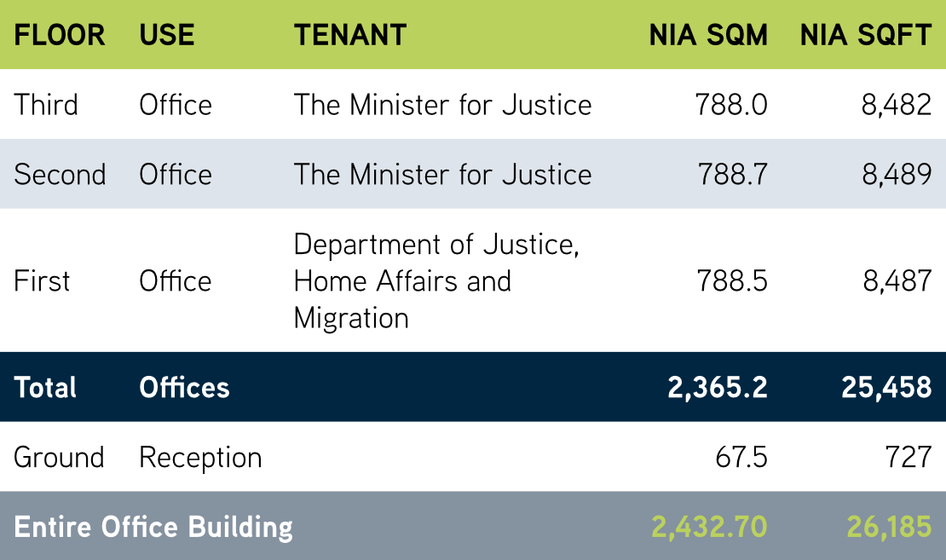This screenshot has height=560, width=946.
Task: Click the FLOOR column header
Action: [60, 35]
